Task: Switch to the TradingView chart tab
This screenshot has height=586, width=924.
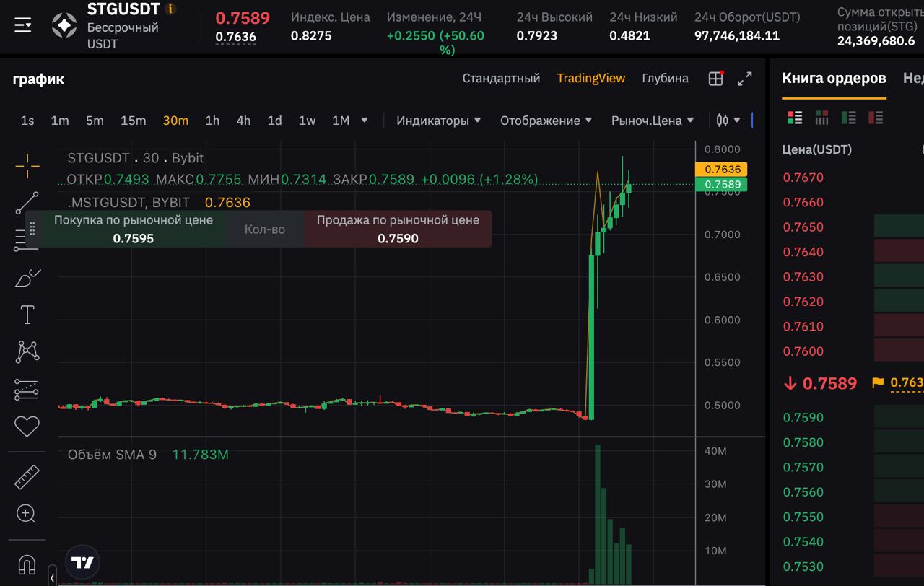Action: pyautogui.click(x=591, y=78)
